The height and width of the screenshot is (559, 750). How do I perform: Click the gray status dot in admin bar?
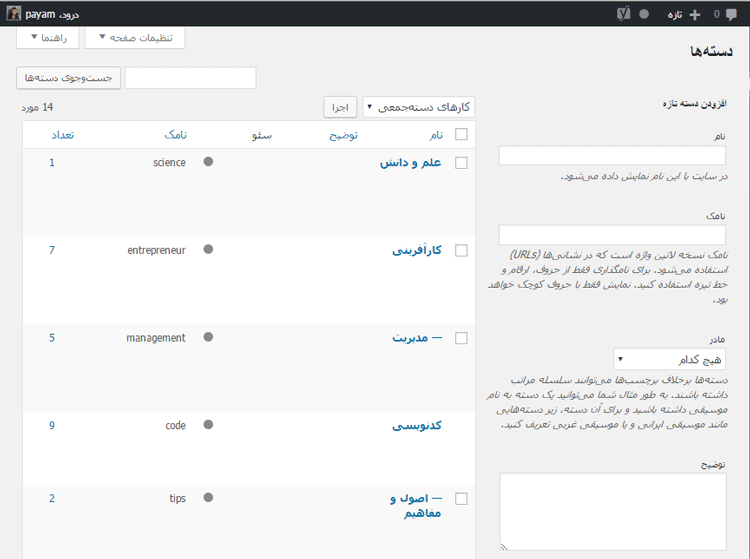pyautogui.click(x=644, y=14)
